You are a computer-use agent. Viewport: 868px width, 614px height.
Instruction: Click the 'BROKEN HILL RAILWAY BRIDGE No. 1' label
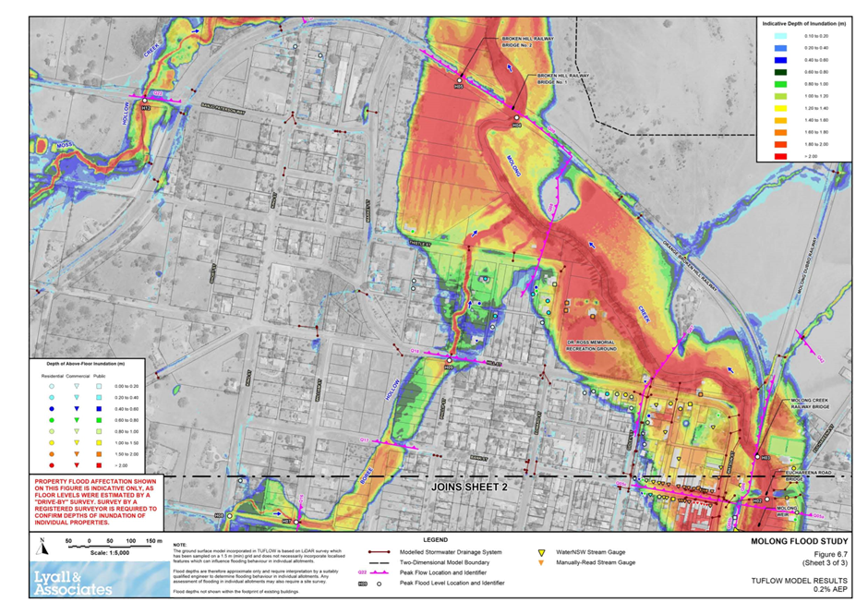click(563, 78)
